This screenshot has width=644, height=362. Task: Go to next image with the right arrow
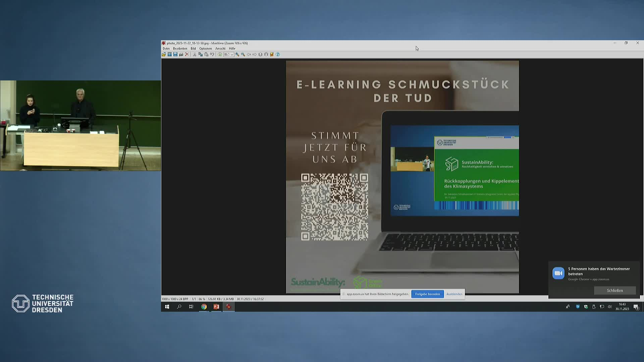(255, 54)
